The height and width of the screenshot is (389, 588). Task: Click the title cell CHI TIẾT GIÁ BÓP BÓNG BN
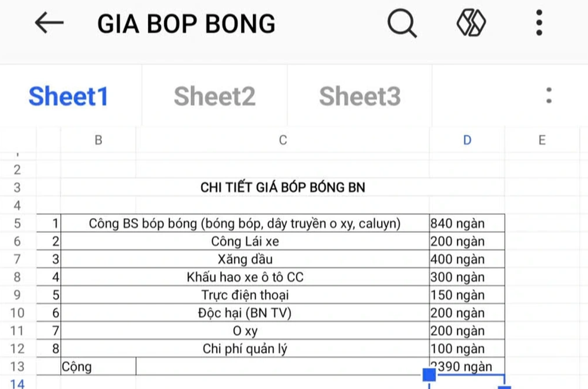tap(282, 188)
